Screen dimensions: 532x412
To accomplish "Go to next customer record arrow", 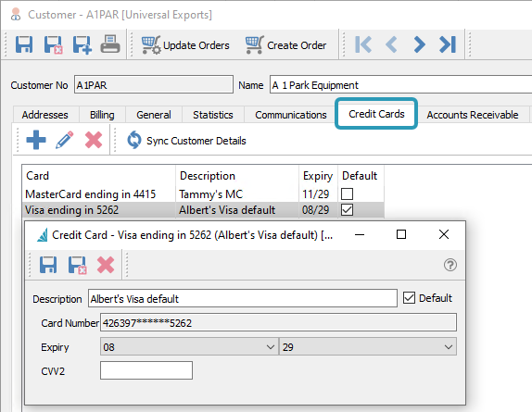I will click(x=419, y=44).
